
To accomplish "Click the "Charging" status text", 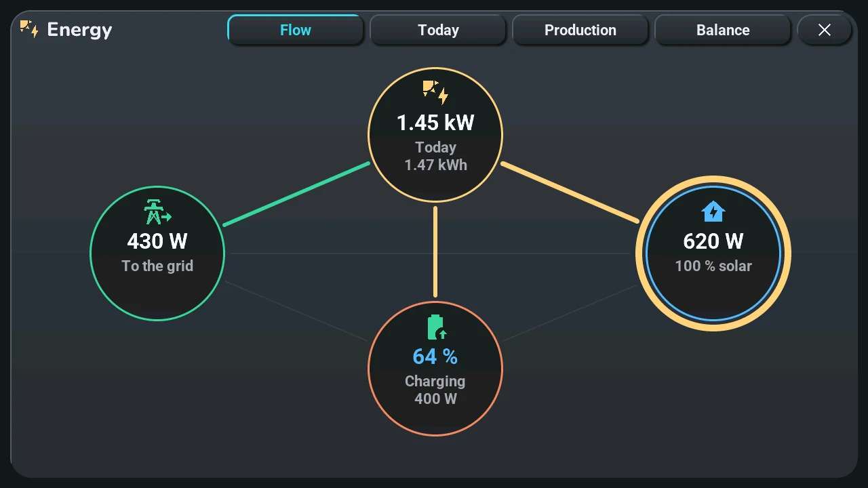I will [x=435, y=381].
